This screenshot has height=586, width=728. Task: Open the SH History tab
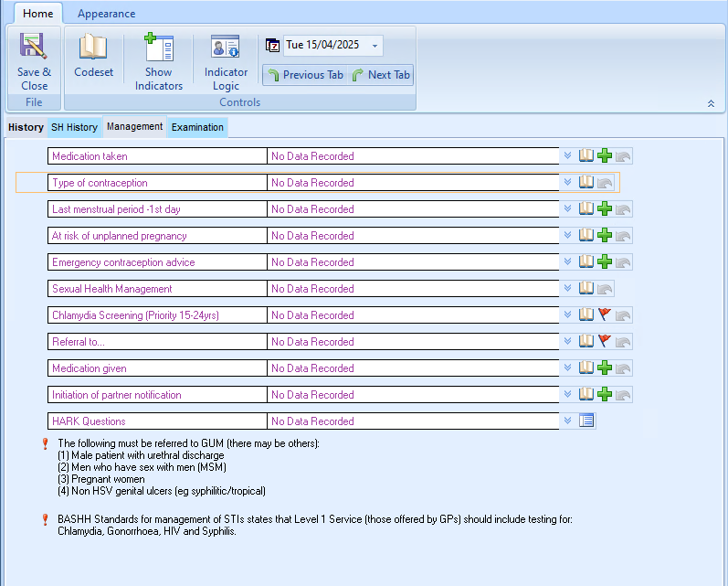(x=74, y=127)
